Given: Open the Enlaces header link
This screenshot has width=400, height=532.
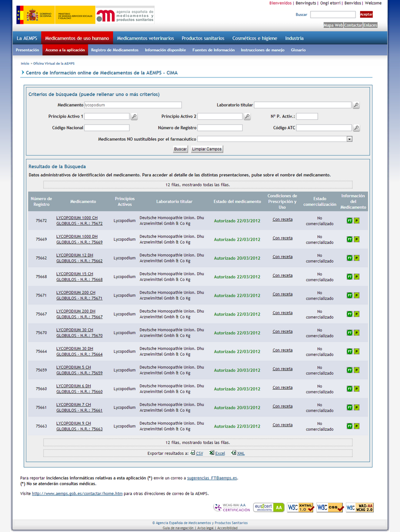Looking at the screenshot, I should pyautogui.click(x=370, y=25).
